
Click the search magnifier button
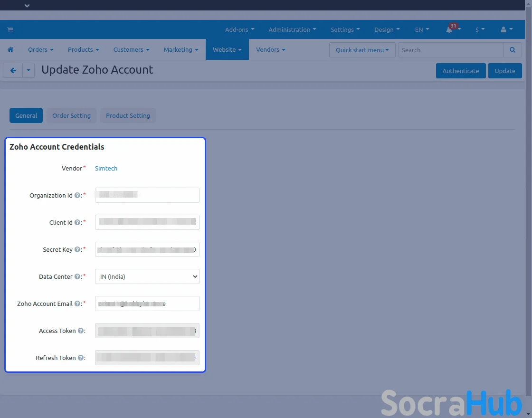[x=512, y=50]
